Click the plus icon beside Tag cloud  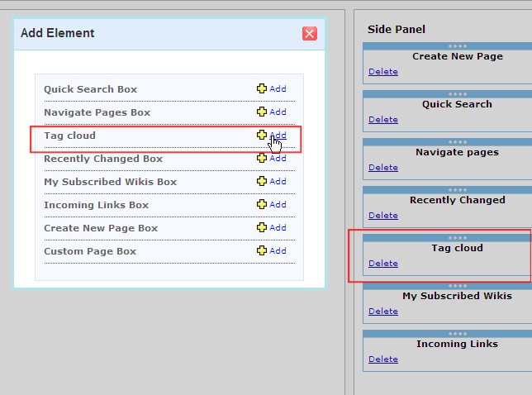(x=262, y=135)
